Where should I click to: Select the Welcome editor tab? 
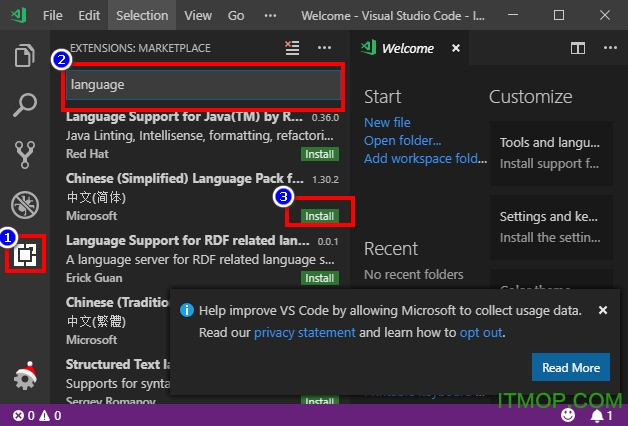coord(409,48)
